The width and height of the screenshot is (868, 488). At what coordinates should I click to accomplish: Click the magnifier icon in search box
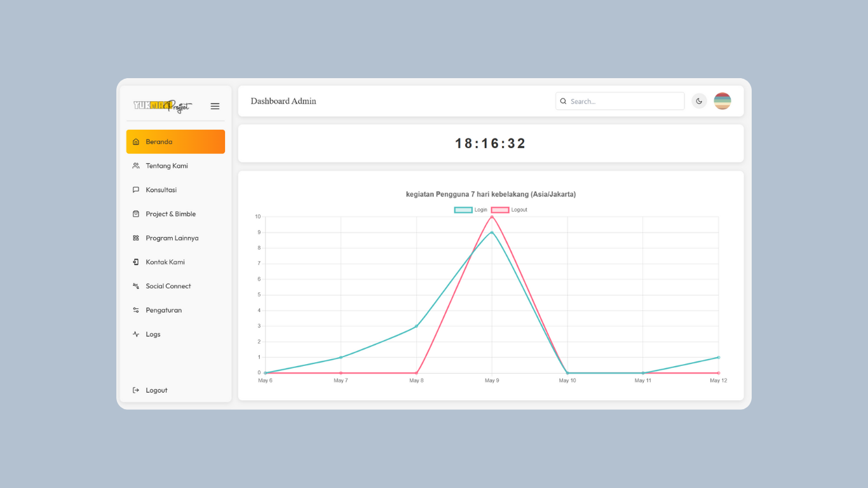[563, 101]
